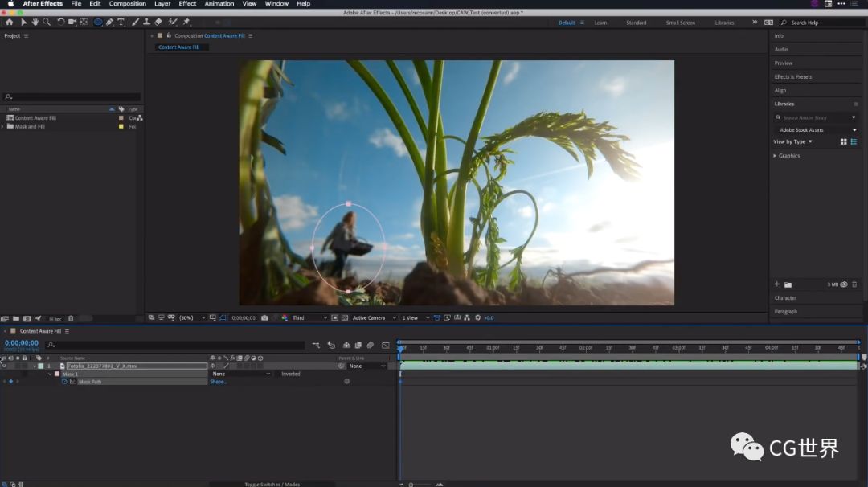Screen dimensions: 868x487
Task: Expand the Graphics library section
Action: [x=775, y=156]
